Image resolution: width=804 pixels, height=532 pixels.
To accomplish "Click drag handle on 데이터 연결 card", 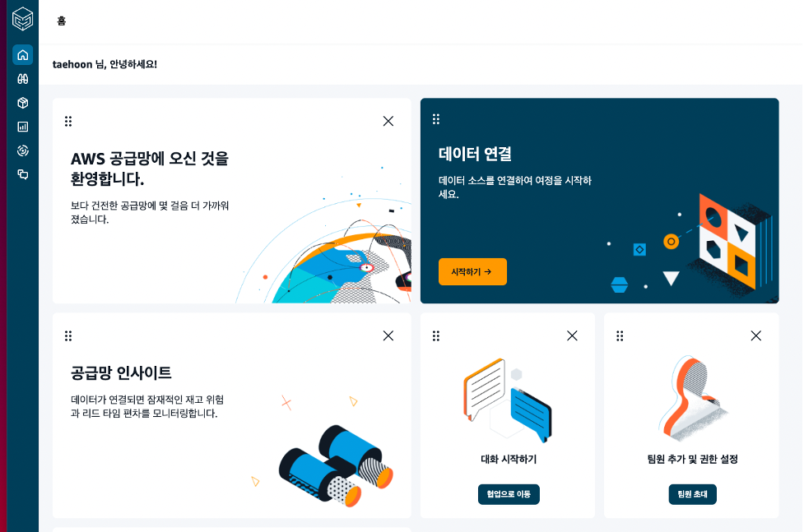I will pos(436,119).
